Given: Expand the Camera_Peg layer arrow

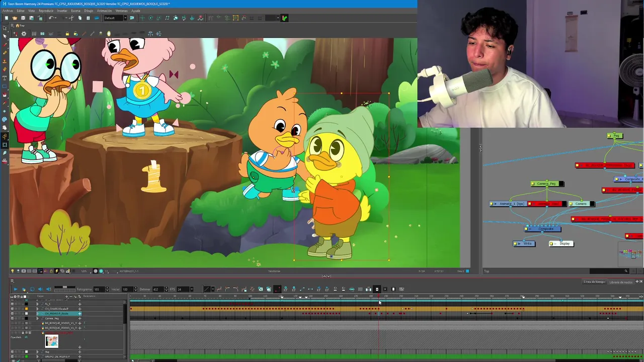Looking at the screenshot, I should (37, 318).
